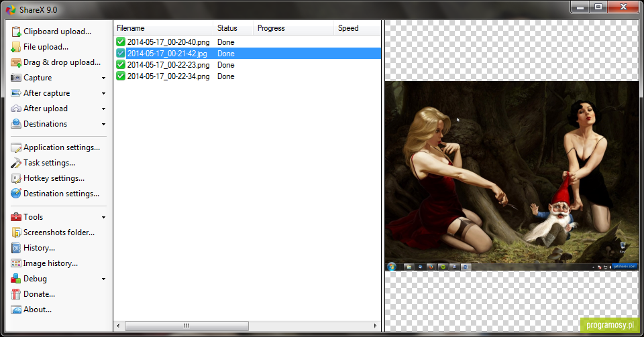Click the Donate gift icon
This screenshot has height=337, width=644.
[x=16, y=294]
